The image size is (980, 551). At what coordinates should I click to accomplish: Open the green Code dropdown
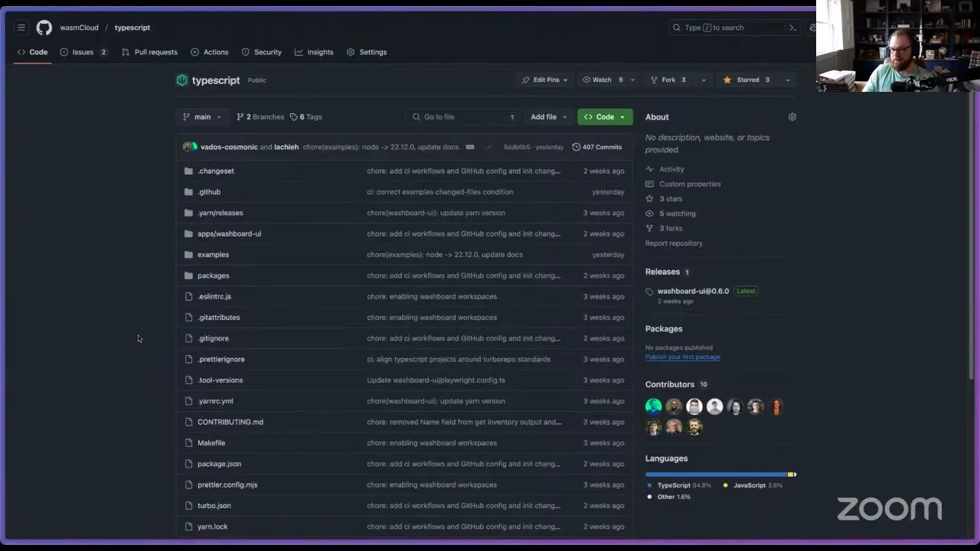[605, 117]
